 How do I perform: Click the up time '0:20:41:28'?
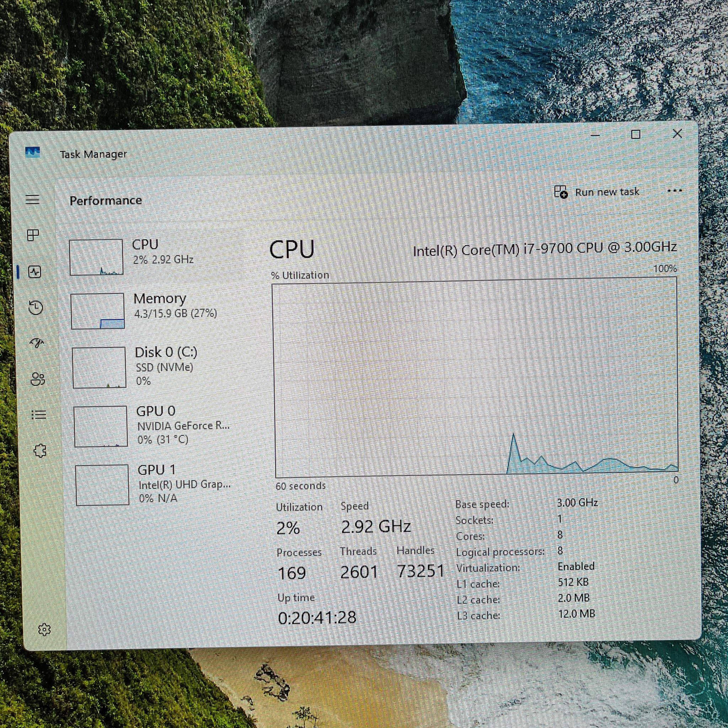click(317, 617)
